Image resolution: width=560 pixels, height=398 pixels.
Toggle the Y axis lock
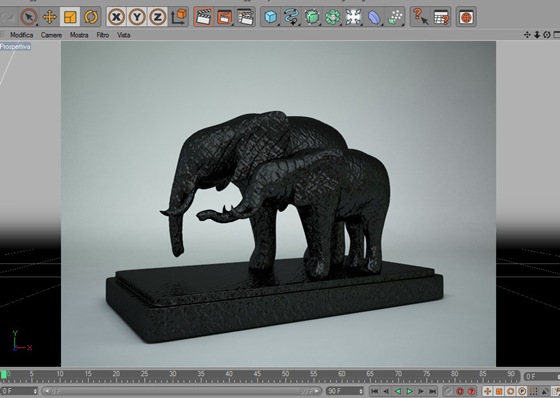(137, 17)
